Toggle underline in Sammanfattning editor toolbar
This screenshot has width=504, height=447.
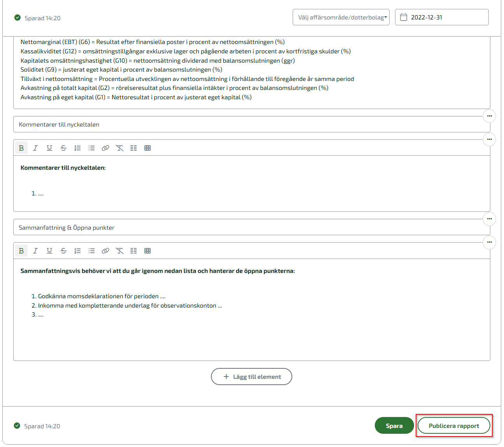(49, 251)
